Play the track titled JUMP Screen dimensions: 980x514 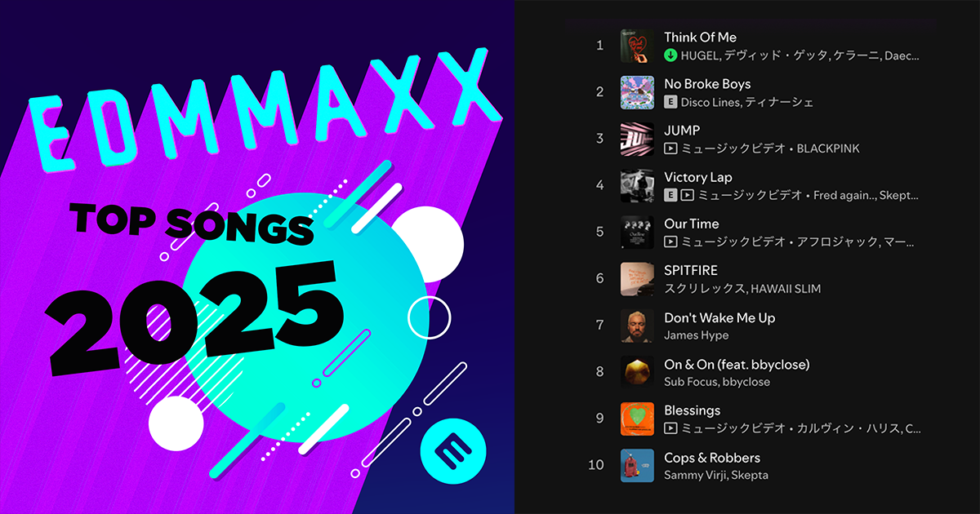tap(682, 131)
